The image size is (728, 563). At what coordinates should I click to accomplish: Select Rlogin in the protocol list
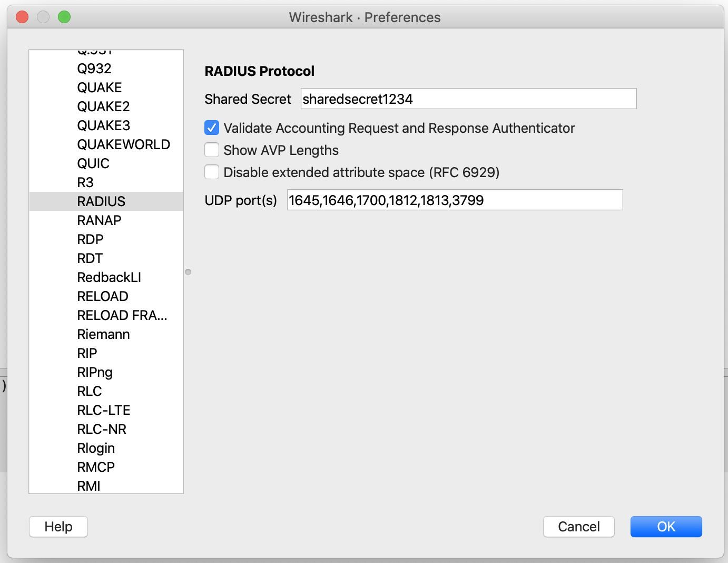pos(96,448)
